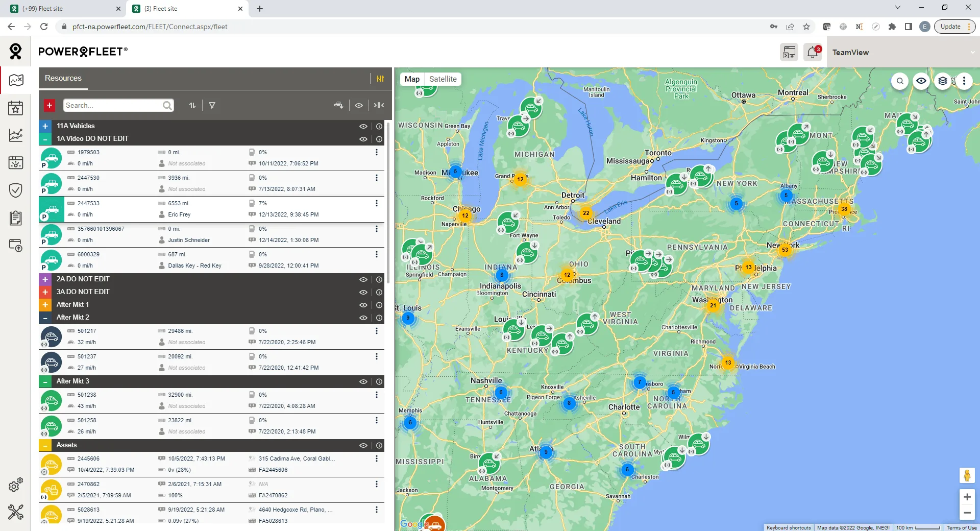The height and width of the screenshot is (531, 980).
Task: Open options menu for vehicle 1979503
Action: [377, 152]
